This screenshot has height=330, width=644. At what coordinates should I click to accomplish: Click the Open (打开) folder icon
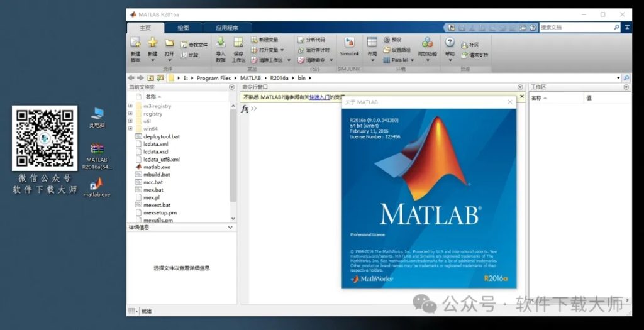169,43
